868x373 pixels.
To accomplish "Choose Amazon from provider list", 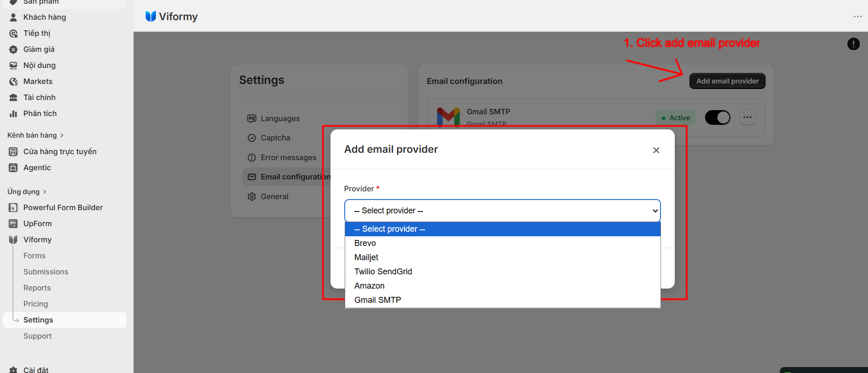I will (503, 286).
